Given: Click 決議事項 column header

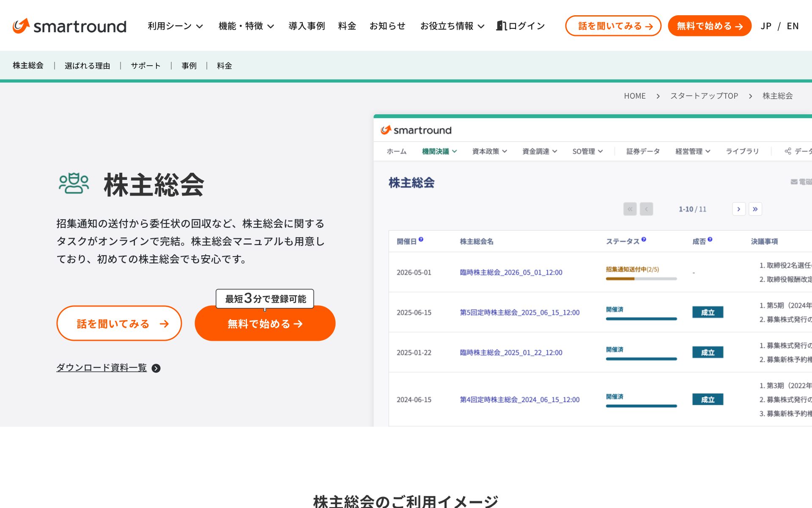Looking at the screenshot, I should point(765,242).
